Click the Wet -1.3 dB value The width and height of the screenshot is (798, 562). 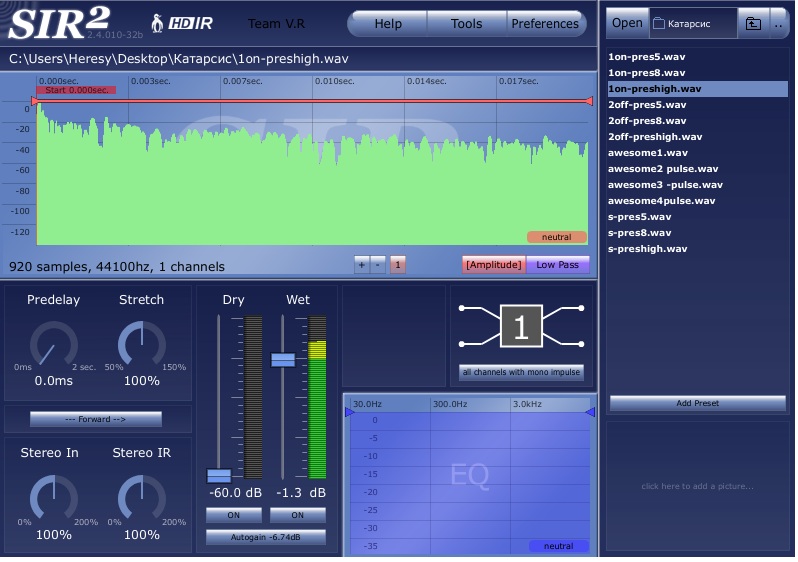click(x=301, y=493)
